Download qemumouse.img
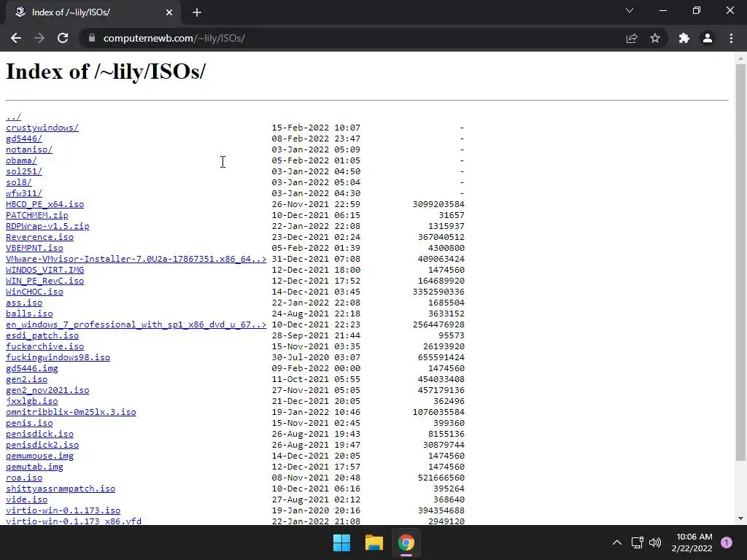Image resolution: width=747 pixels, height=560 pixels. (39, 456)
